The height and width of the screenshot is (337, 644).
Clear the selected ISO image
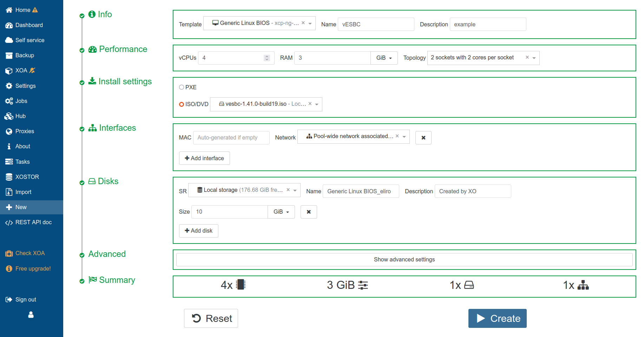point(310,104)
